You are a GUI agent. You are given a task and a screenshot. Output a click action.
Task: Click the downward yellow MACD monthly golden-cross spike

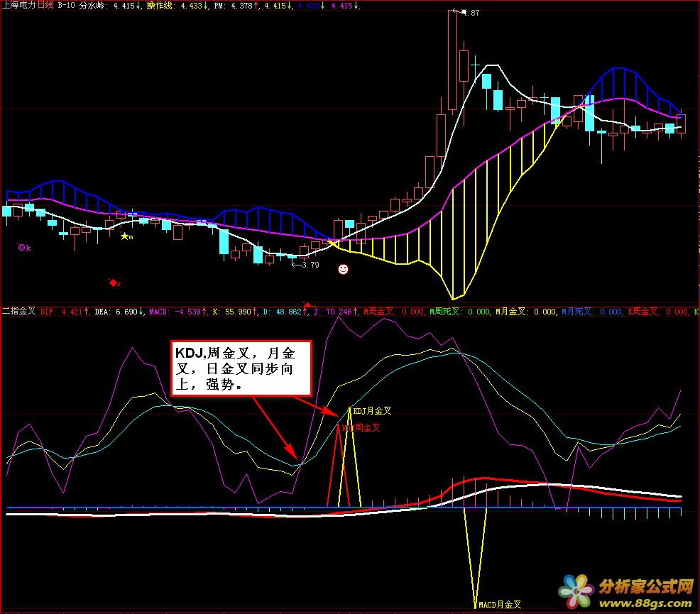(476, 558)
